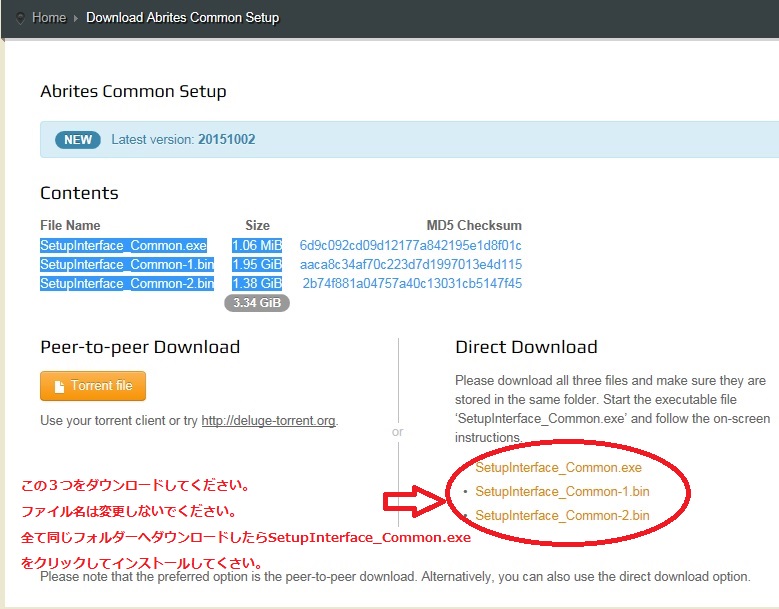Click the Size column header
779x609 pixels.
tap(257, 226)
